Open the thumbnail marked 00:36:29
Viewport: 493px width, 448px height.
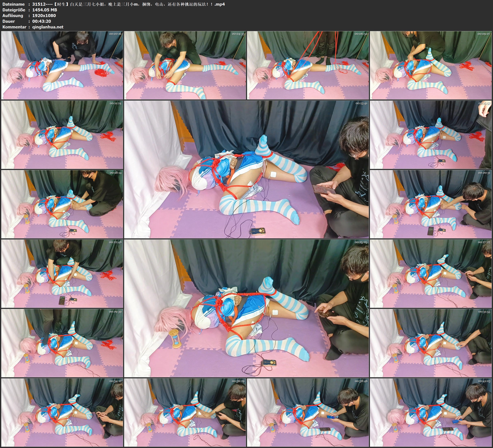(185, 412)
